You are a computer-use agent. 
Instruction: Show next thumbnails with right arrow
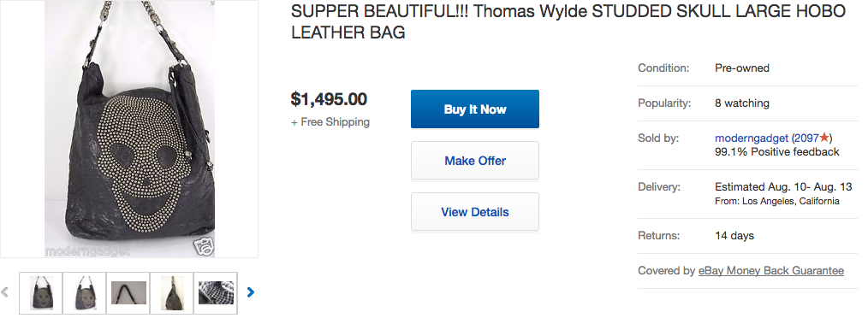point(250,292)
